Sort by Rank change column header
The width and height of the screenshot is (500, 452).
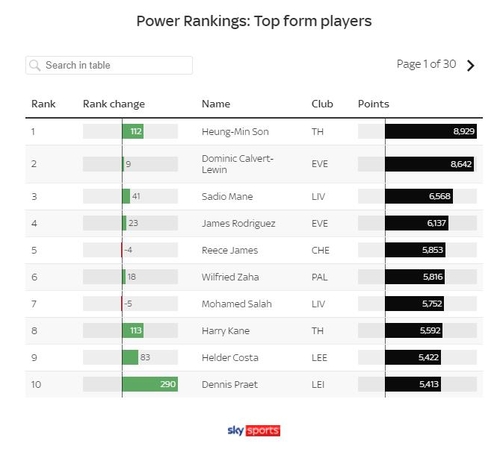(114, 104)
